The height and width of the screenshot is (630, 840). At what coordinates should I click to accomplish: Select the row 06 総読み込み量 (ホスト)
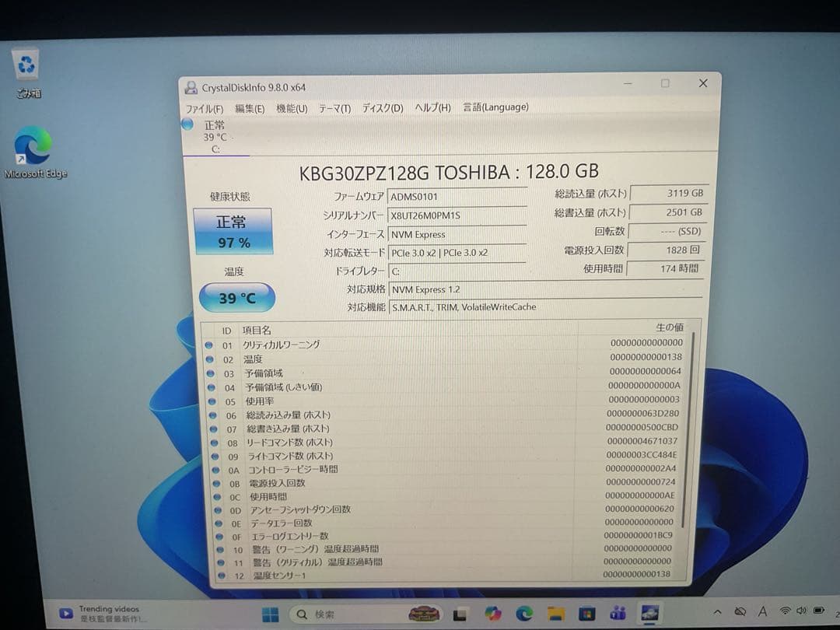(444, 415)
